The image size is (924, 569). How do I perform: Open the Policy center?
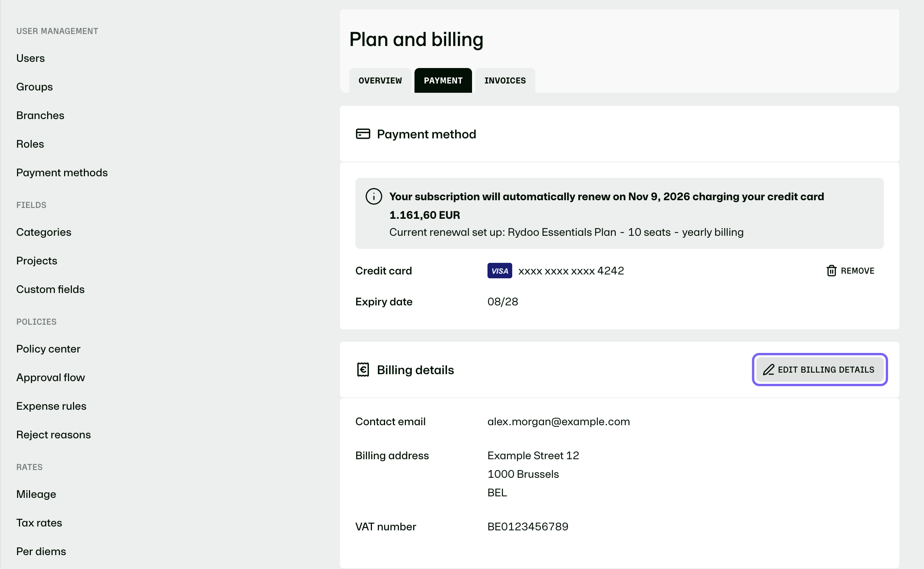click(48, 349)
